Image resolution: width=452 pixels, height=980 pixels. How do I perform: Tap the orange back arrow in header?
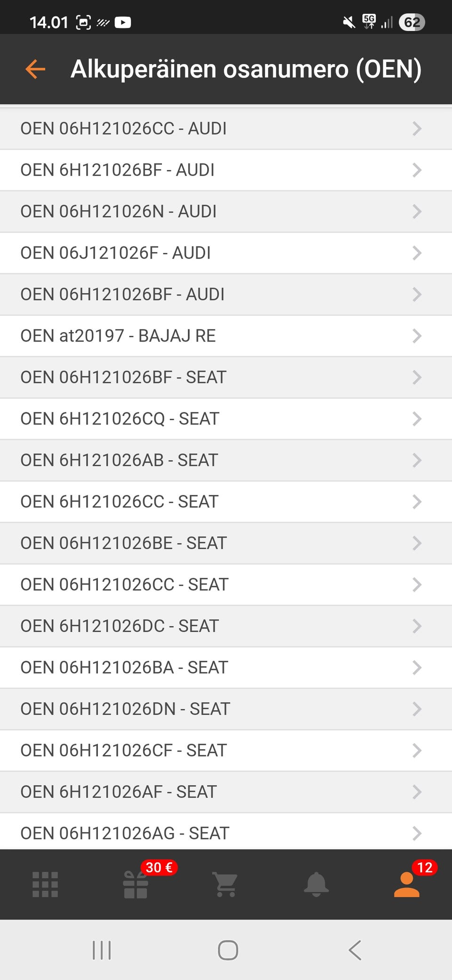[x=35, y=69]
